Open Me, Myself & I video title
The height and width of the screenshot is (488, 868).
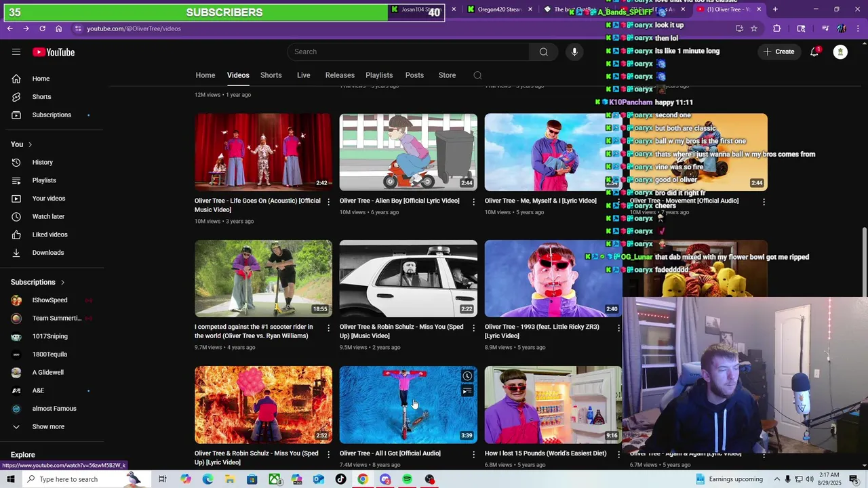point(540,201)
